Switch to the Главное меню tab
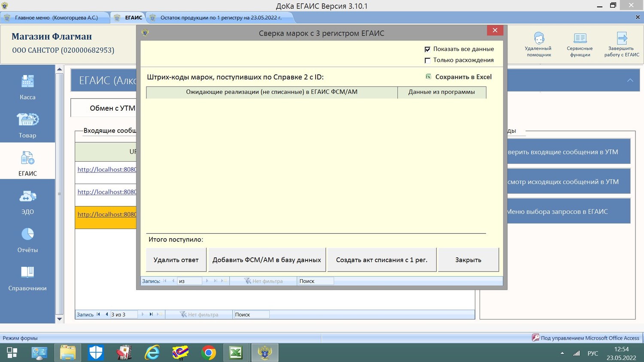644x362 pixels. (56, 18)
